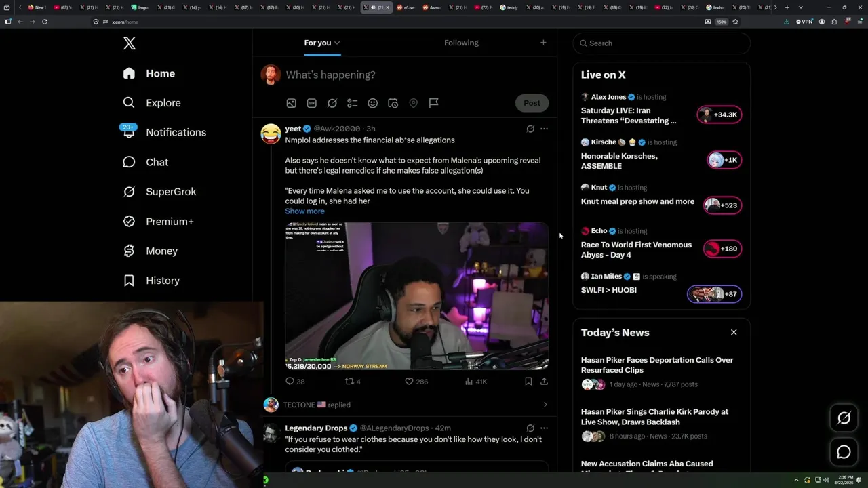Join Alex Jones's live with +34.3K listeners
The width and height of the screenshot is (868, 488).
pyautogui.click(x=719, y=115)
